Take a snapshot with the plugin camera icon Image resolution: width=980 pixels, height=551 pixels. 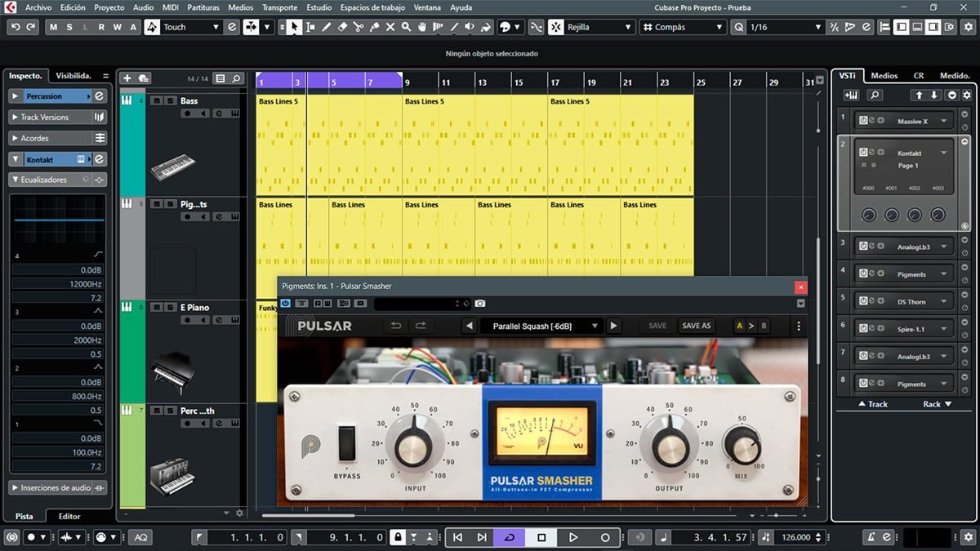(480, 304)
